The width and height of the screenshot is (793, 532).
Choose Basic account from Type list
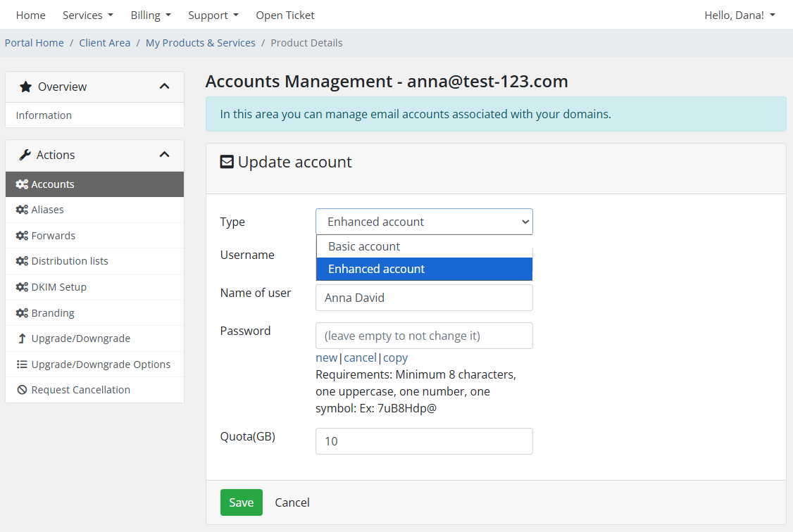click(x=363, y=246)
